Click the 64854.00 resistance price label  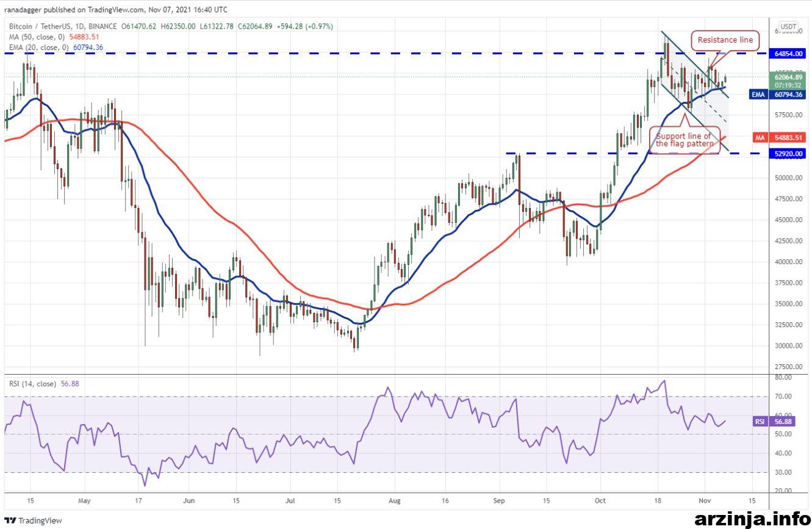coord(789,54)
